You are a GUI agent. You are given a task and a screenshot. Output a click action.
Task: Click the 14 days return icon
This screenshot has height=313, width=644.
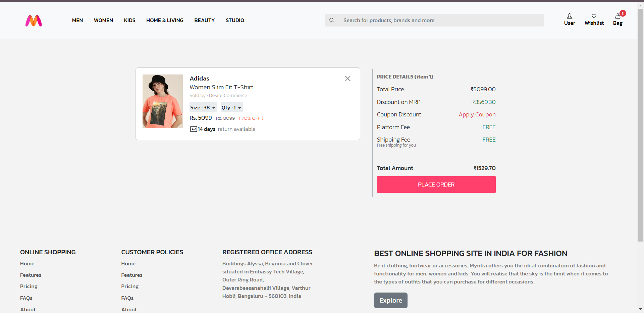click(x=194, y=129)
